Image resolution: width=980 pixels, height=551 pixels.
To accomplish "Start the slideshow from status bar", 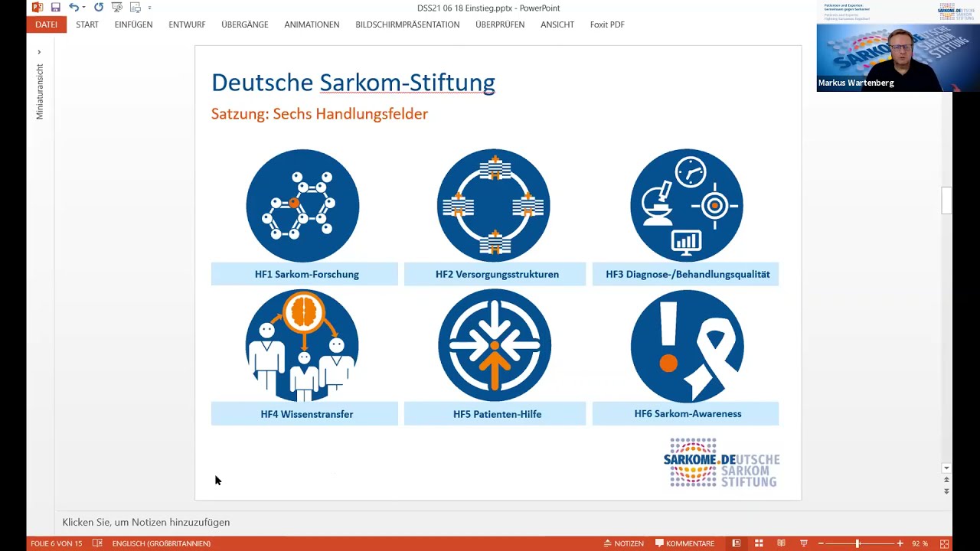I will coord(803,543).
